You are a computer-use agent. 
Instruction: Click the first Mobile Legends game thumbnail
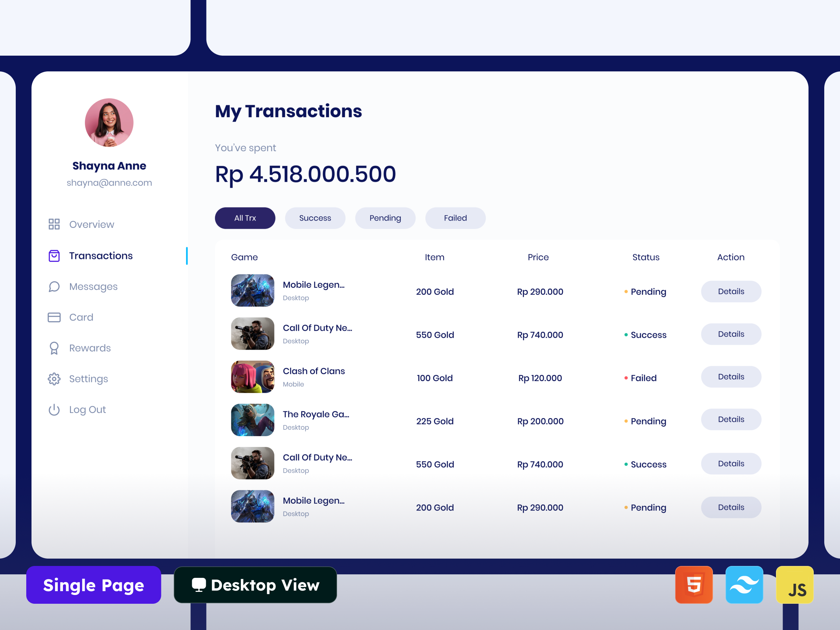253,290
